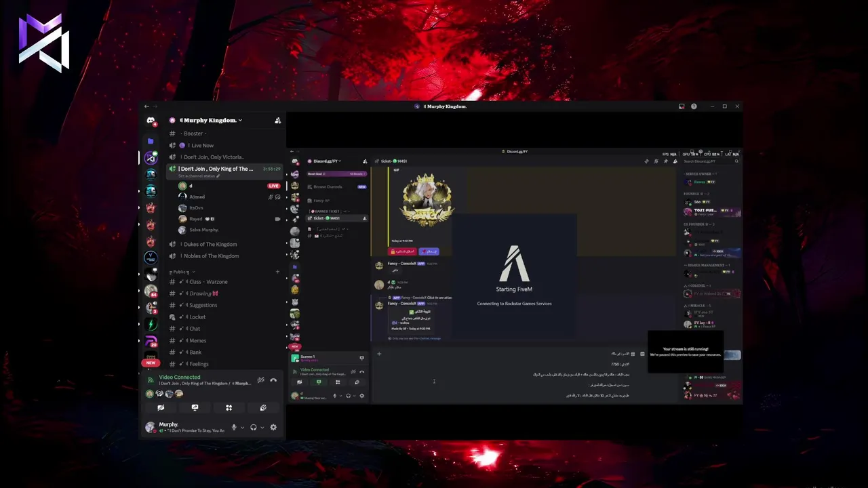Click the LIVE badge next to user d
The height and width of the screenshot is (488, 868).
[273, 186]
